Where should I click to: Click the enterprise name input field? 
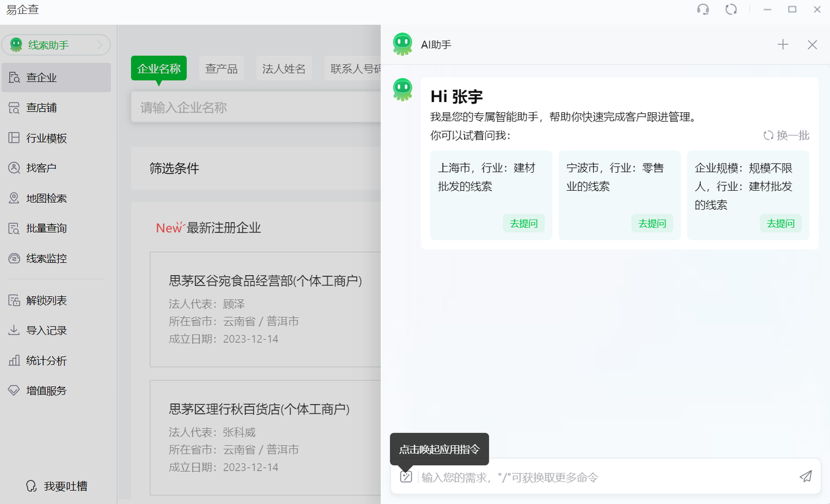254,107
